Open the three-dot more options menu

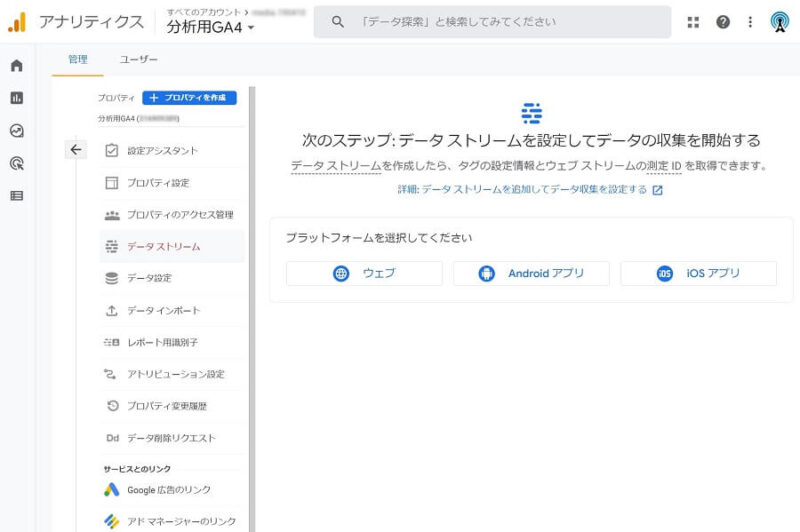(x=750, y=22)
